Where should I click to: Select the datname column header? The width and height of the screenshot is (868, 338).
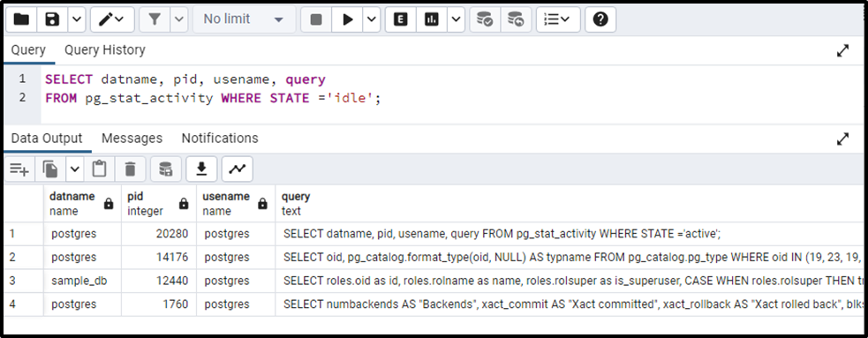pos(82,204)
